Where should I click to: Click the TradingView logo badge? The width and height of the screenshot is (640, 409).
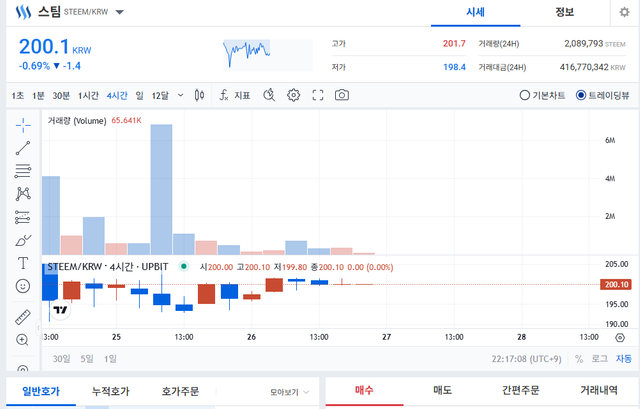60,310
